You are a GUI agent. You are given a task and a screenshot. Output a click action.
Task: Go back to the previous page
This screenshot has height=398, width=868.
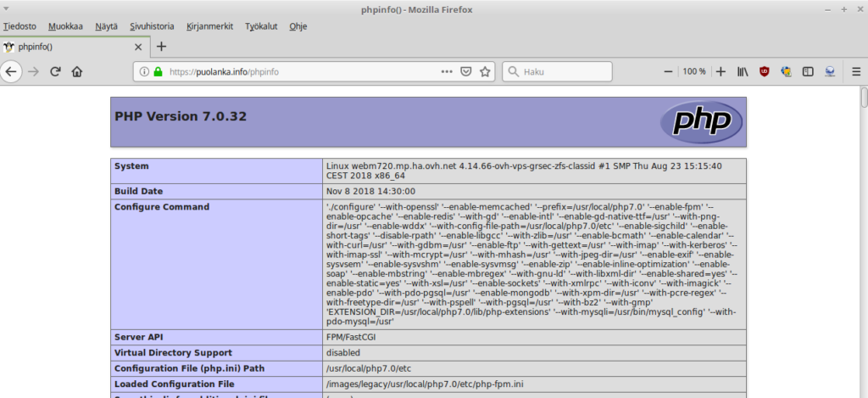click(11, 71)
